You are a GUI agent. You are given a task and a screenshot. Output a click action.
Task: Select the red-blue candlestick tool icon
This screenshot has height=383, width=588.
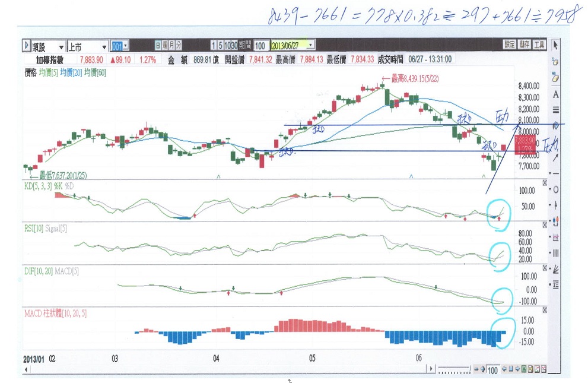[x=556, y=221]
